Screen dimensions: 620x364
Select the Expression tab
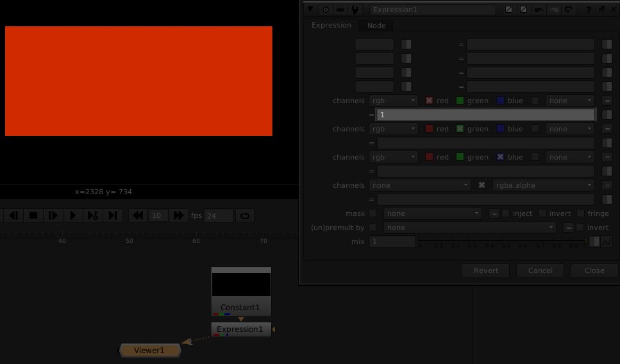click(331, 25)
